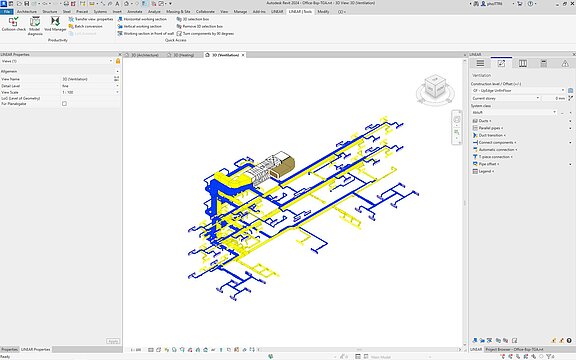Viewport: 576px width, 360px height.
Task: Open the Void Manager
Action: tap(55, 24)
